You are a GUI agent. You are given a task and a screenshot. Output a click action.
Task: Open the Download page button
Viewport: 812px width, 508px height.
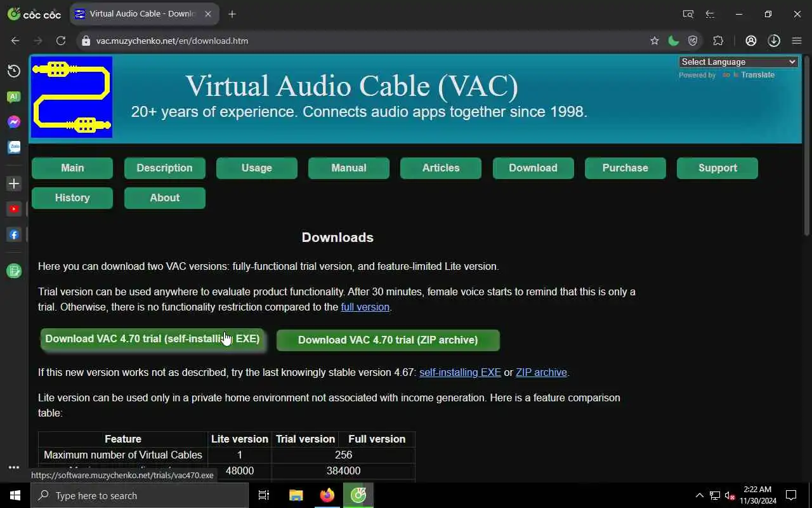point(533,168)
